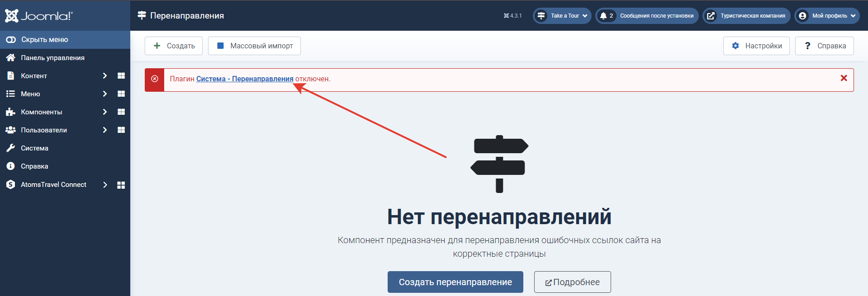Click the wrench icon beside Система
Image resolution: width=868 pixels, height=296 pixels.
[x=10, y=148]
